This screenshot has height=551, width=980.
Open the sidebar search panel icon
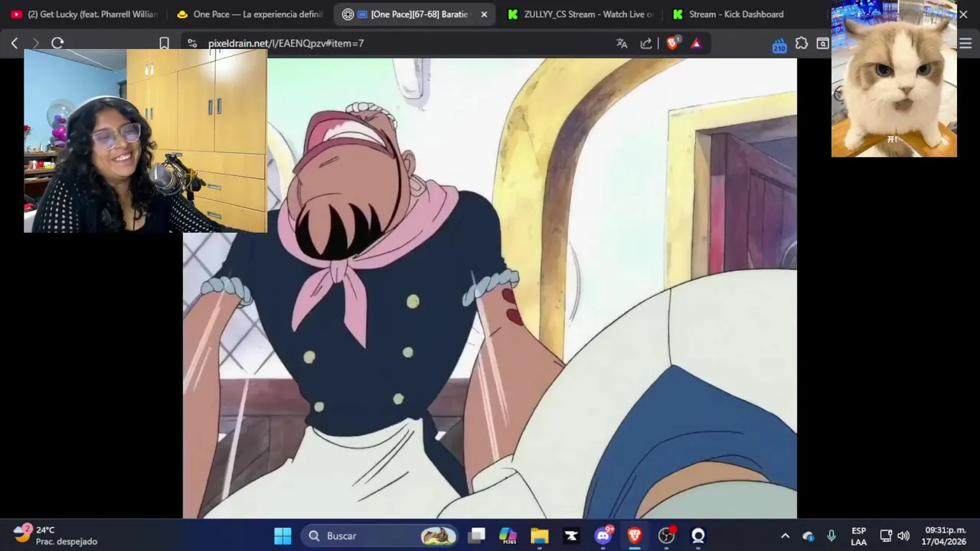[822, 44]
